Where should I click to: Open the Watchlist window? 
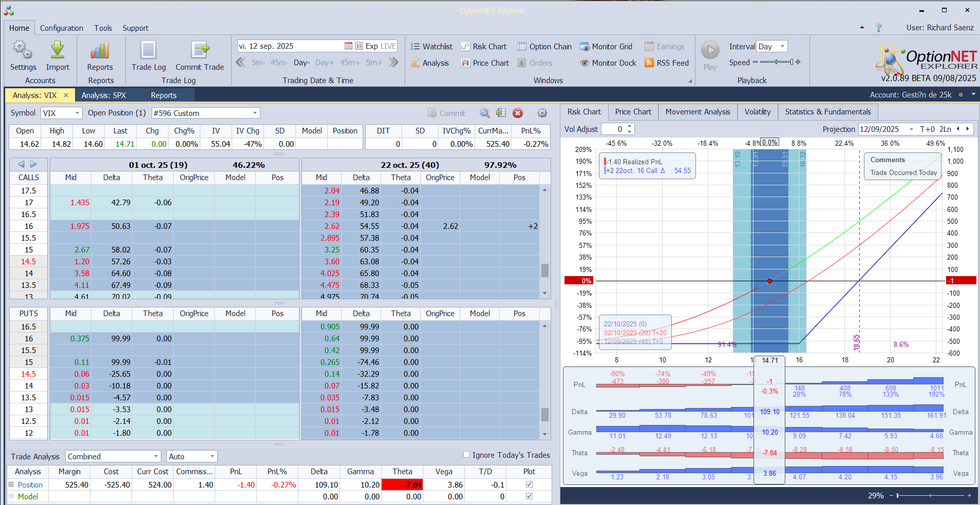click(431, 46)
